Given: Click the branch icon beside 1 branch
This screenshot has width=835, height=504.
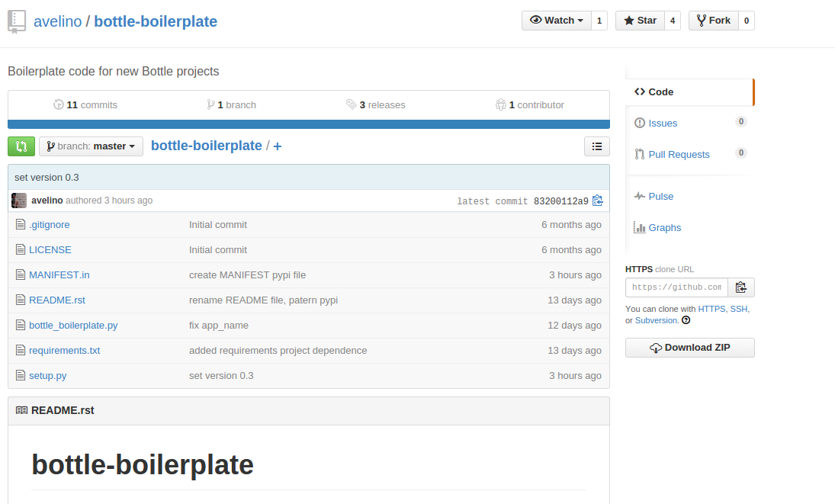Looking at the screenshot, I should click(211, 105).
